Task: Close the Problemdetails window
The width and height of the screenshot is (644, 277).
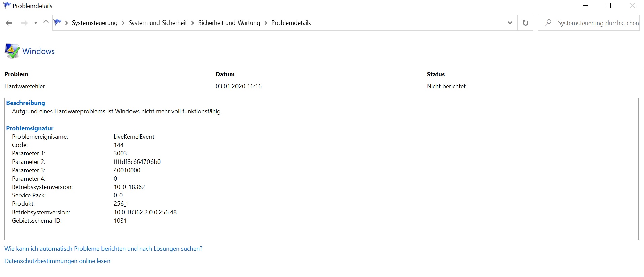Action: tap(632, 6)
